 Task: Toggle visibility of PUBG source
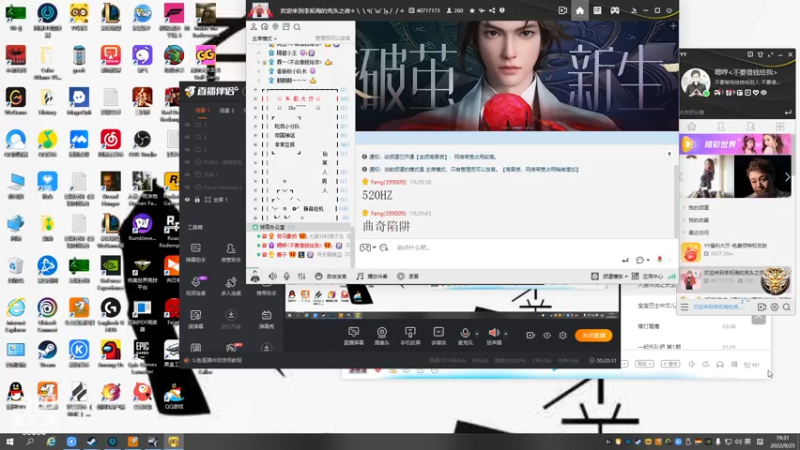coord(187,162)
